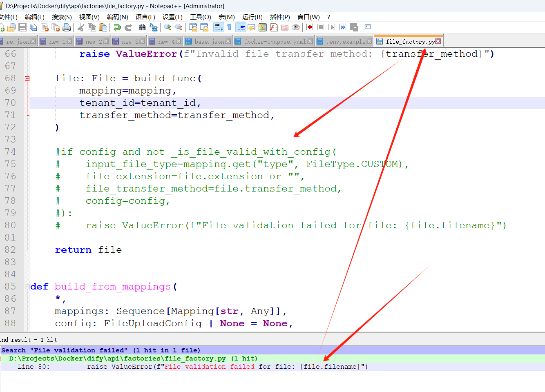Image resolution: width=545 pixels, height=392 pixels.
Task: Select the file_factory.py path in search results
Action: (118, 359)
